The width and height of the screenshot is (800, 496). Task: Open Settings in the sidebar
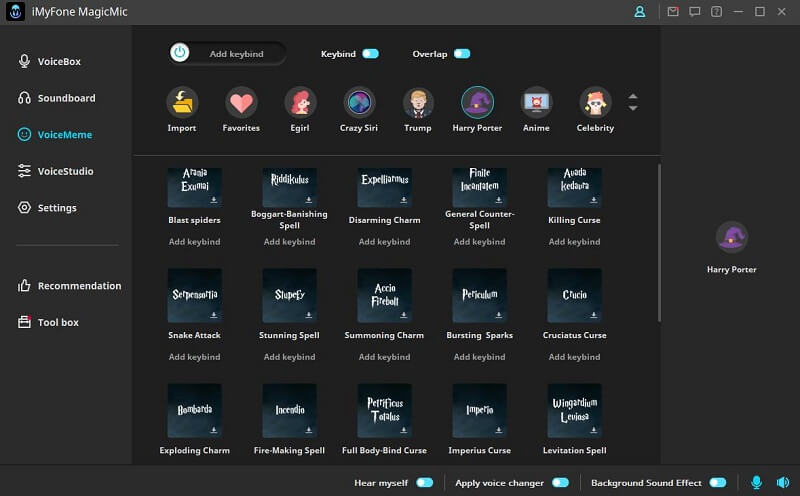pos(47,208)
